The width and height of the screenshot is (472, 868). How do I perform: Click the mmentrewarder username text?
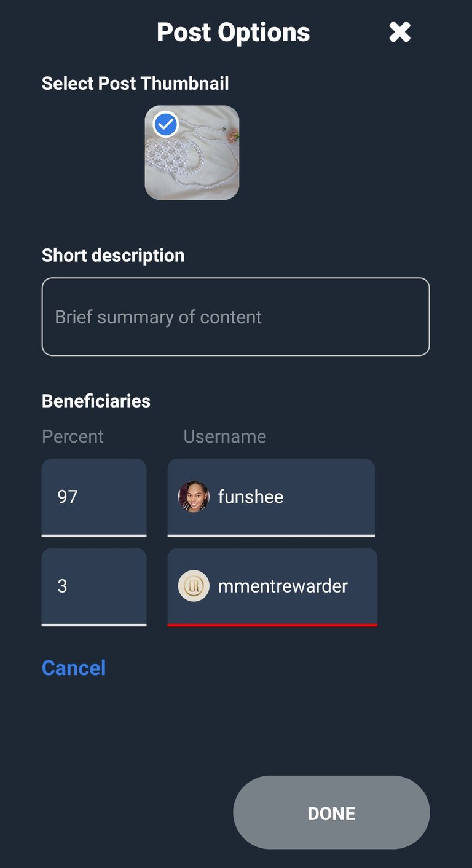(x=283, y=586)
